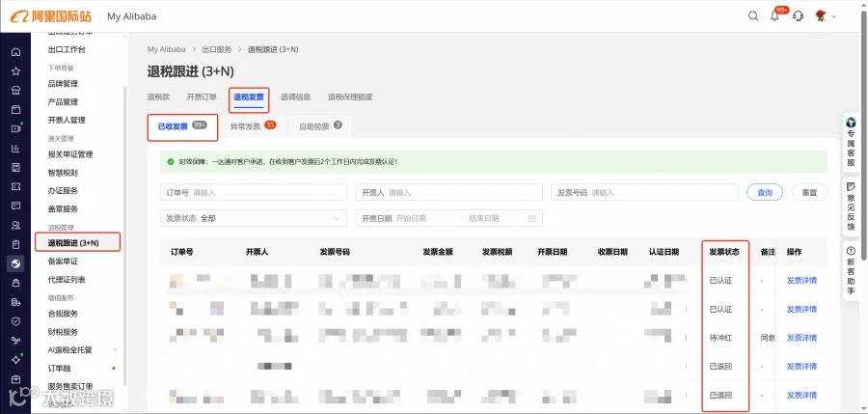868x414 pixels.
Task: Click the star favorites icon in left rail
Action: [16, 71]
